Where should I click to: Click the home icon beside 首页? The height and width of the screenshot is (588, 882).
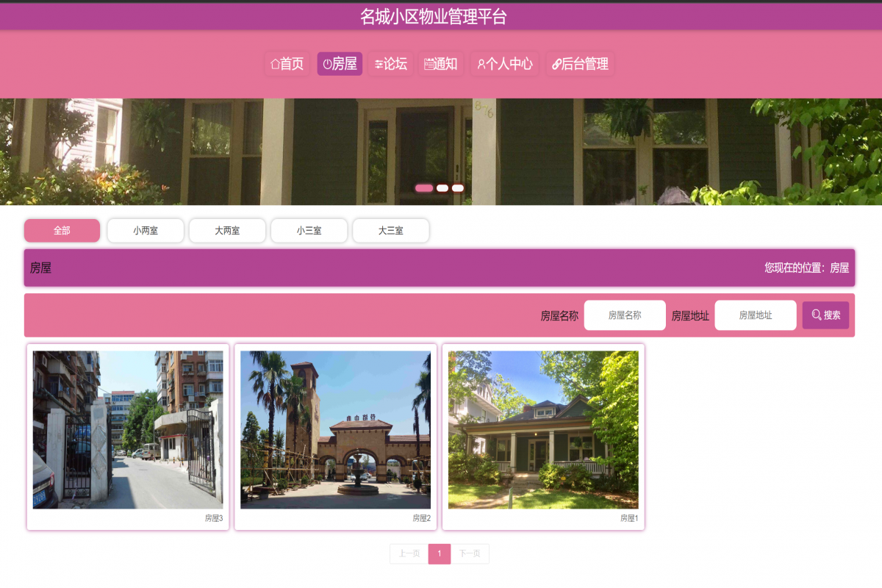click(x=275, y=64)
